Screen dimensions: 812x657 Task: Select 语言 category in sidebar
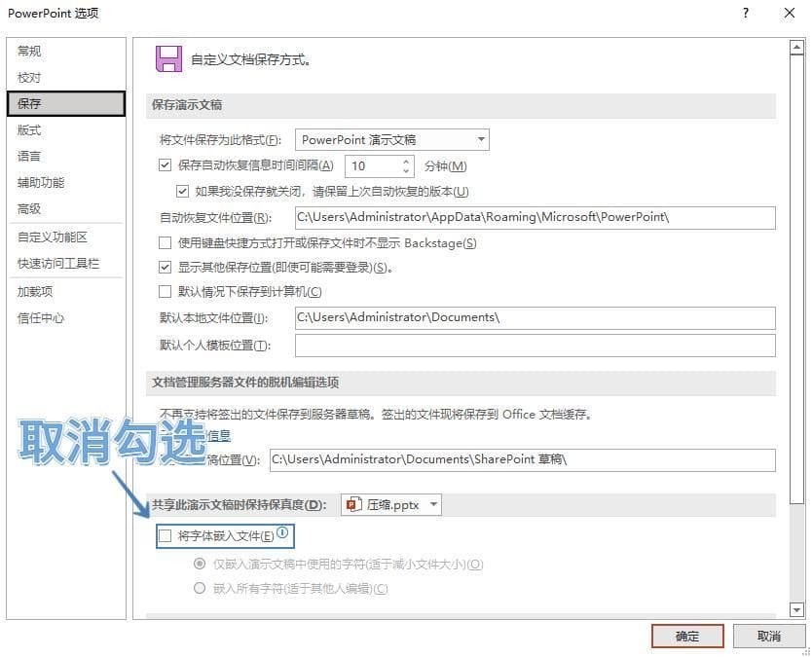(x=66, y=156)
